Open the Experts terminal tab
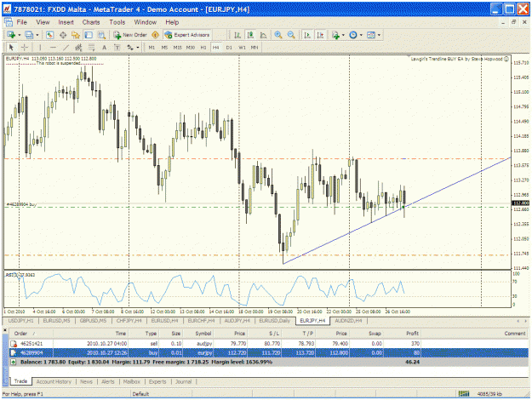 point(157,381)
